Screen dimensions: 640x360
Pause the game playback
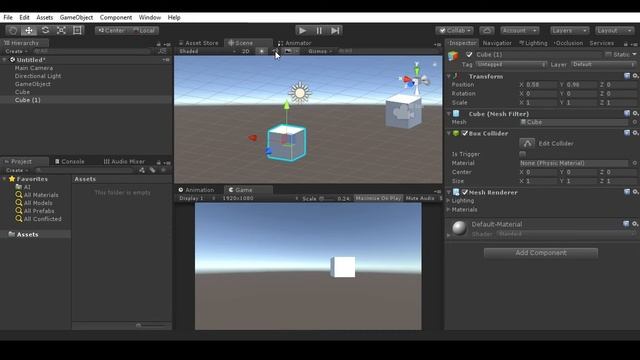coord(319,31)
